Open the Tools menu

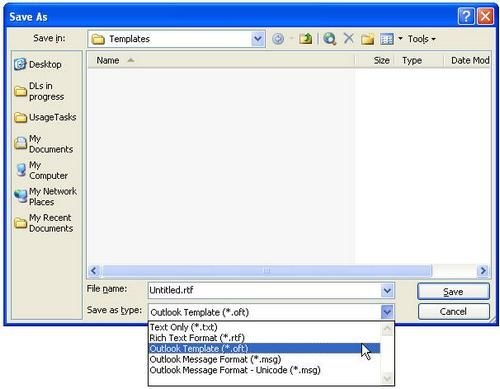coord(422,39)
